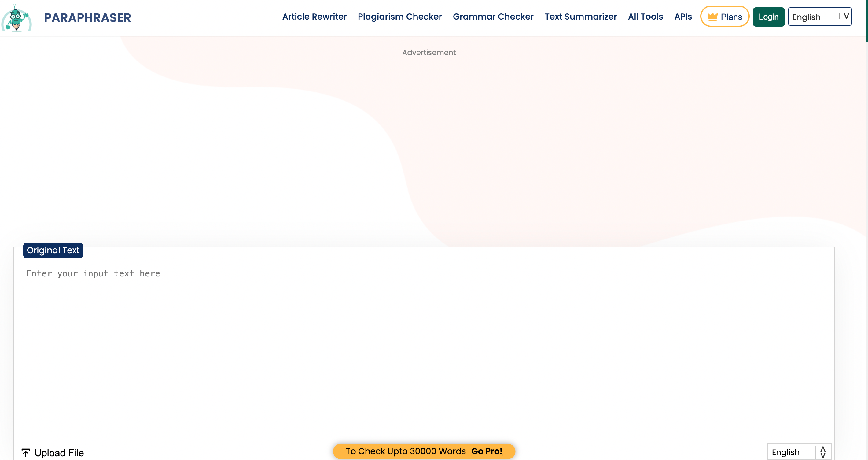Screen dimensions: 868x460
Task: Click the Login button
Action: click(x=768, y=16)
